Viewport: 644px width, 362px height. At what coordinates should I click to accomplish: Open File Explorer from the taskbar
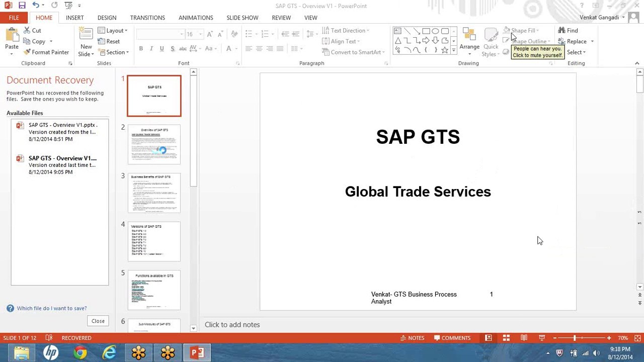coord(22,352)
